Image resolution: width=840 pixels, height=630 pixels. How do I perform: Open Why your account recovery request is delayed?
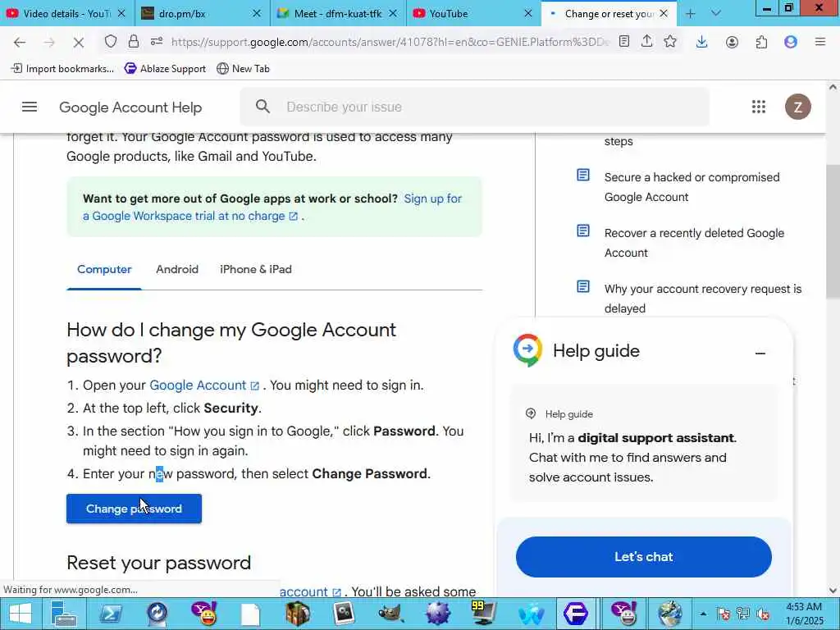tap(702, 299)
